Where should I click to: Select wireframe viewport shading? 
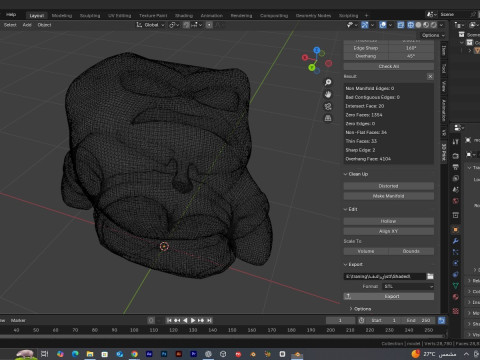coord(411,25)
